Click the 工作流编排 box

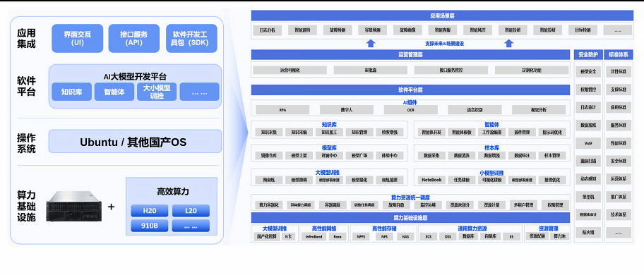[492, 133]
